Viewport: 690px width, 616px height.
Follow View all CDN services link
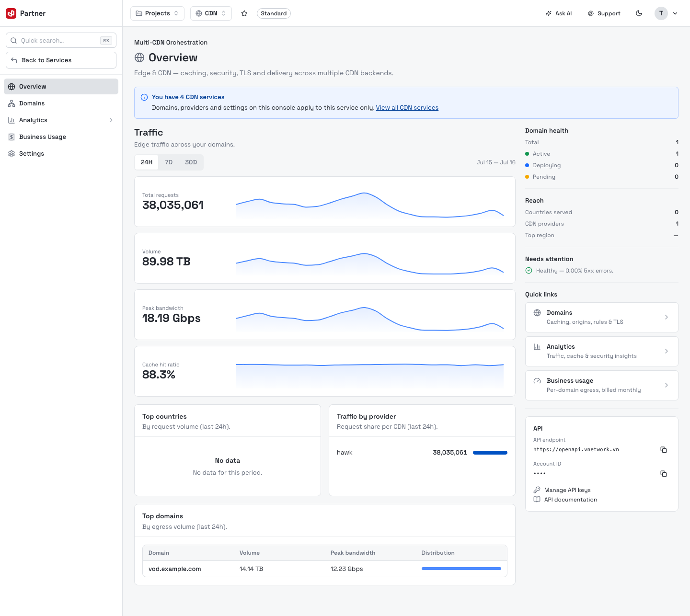tap(407, 108)
